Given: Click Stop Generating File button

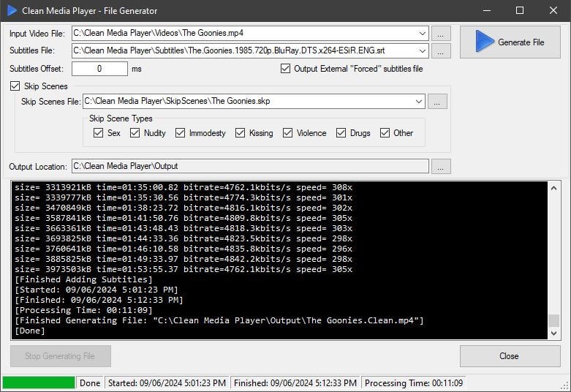Looking at the screenshot, I should tap(61, 356).
